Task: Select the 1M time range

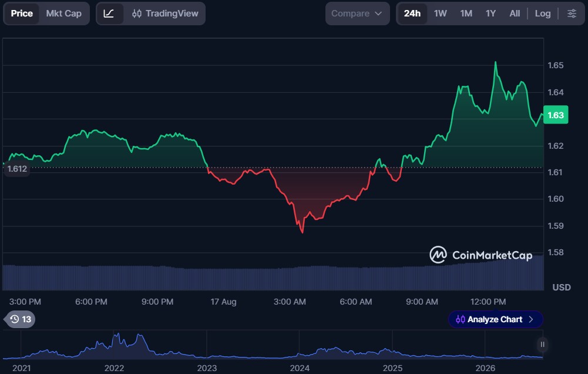Action: click(x=466, y=14)
